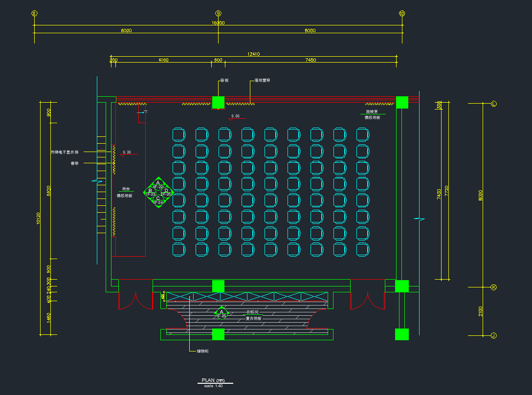Screen dimensions: 532x395
Task: Select grid axis bubble number 10
Action: [402, 14]
